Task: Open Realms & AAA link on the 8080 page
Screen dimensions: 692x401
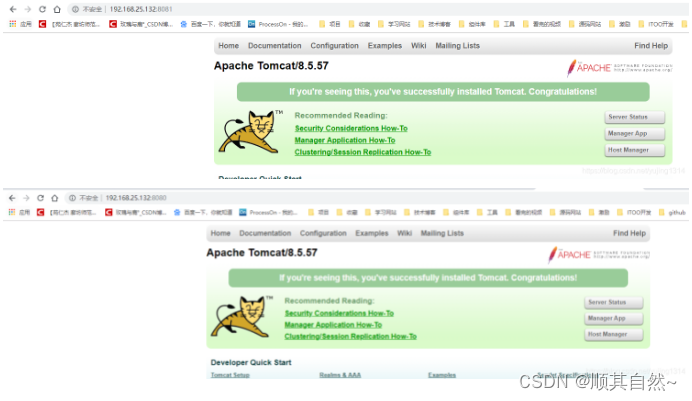Action: coord(340,375)
